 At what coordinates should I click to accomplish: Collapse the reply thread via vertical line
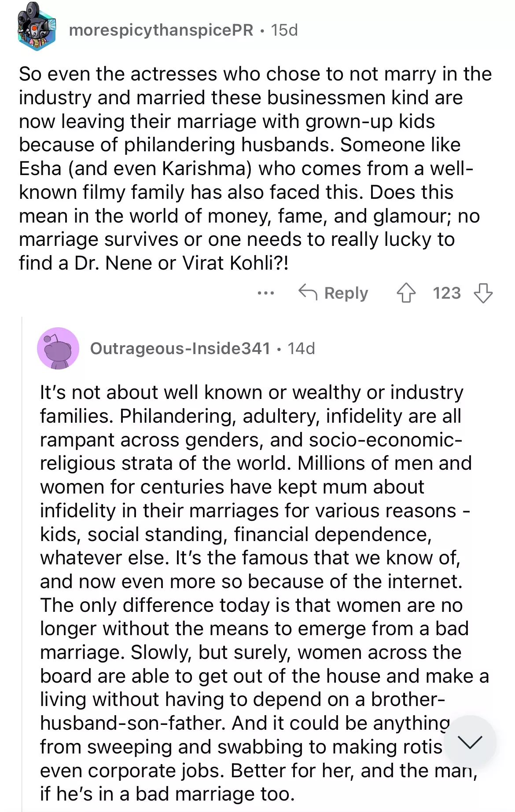click(x=22, y=528)
